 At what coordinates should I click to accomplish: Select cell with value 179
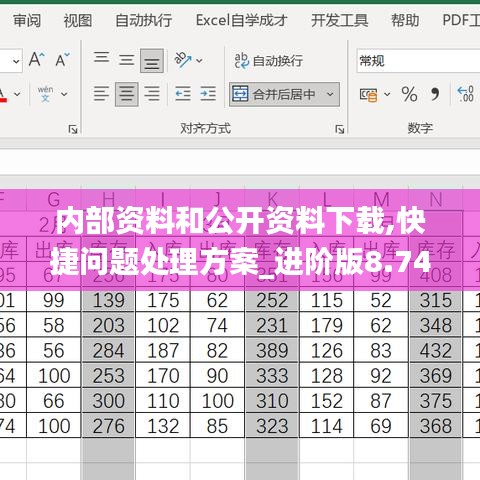click(x=327, y=325)
